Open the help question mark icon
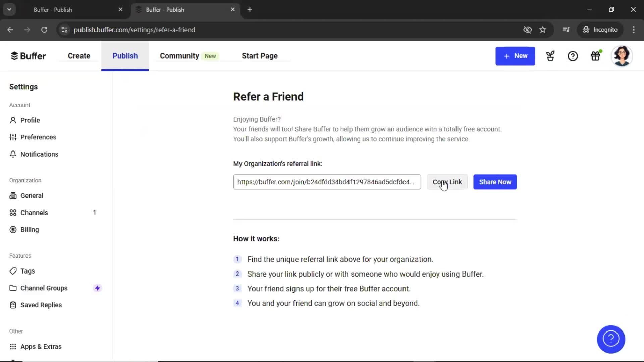The width and height of the screenshot is (644, 362). 573,56
